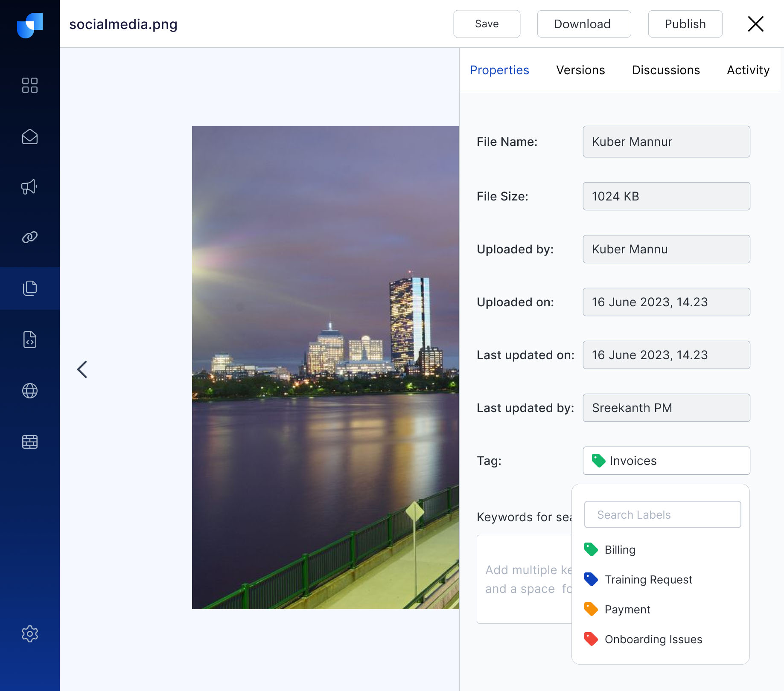Viewport: 784px width, 691px height.
Task: Click the Save button
Action: click(487, 24)
